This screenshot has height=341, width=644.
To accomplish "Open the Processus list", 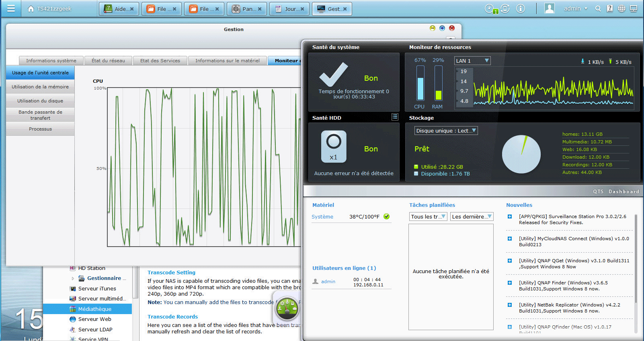I will pyautogui.click(x=40, y=129).
